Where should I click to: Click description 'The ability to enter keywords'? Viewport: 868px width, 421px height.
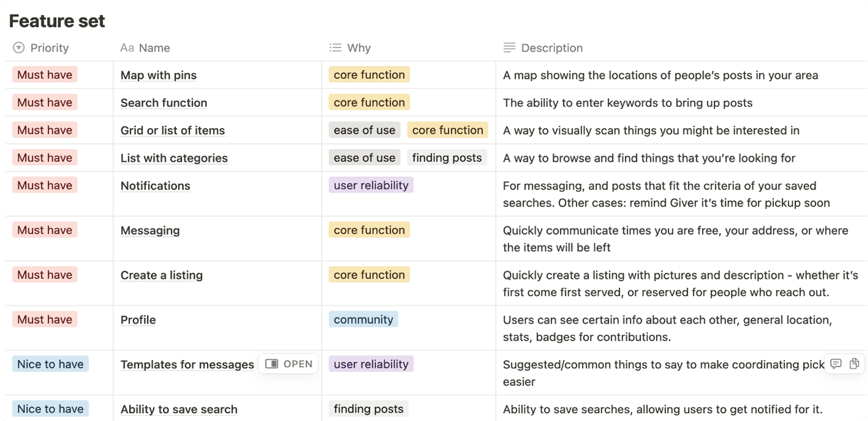point(628,103)
